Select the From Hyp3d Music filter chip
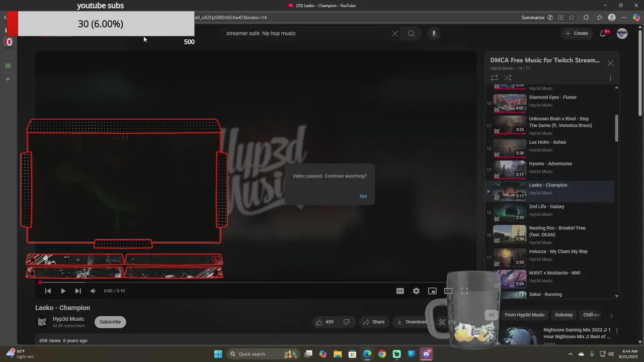 point(524,315)
